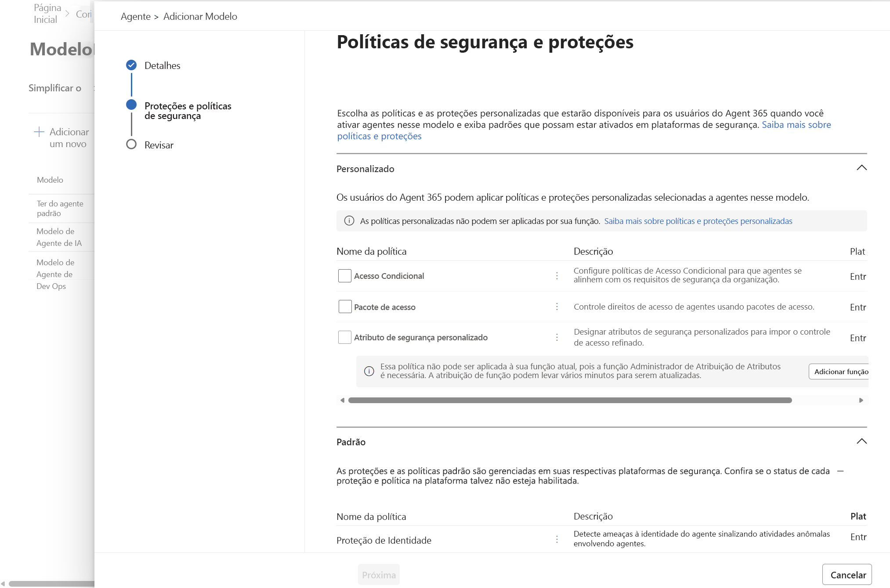Click the Cancelar button
This screenshot has height=588, width=890.
point(847,574)
